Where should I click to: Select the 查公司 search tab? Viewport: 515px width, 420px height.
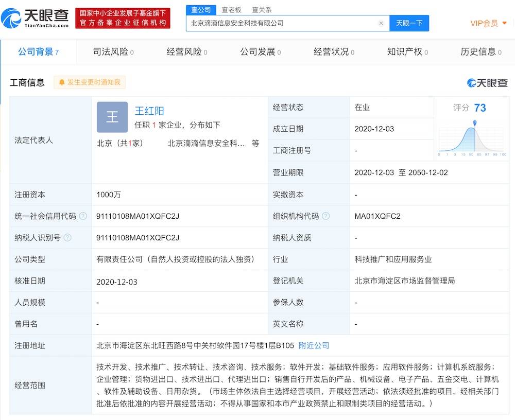click(x=201, y=10)
